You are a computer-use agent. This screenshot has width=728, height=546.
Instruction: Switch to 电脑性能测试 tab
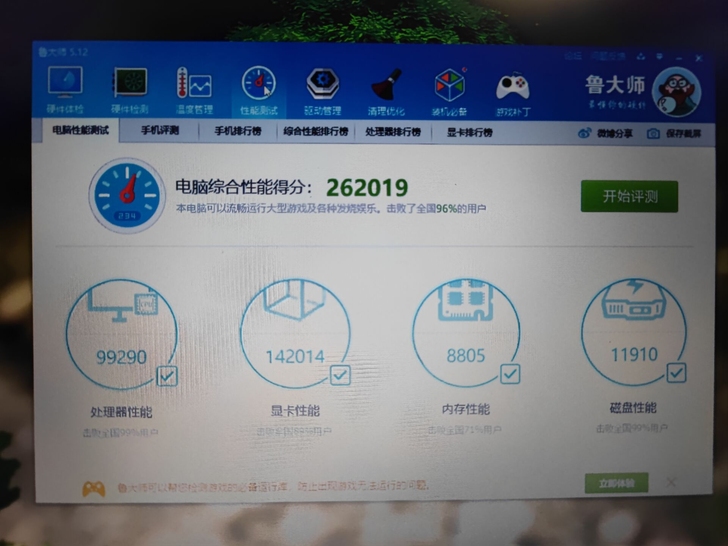(x=80, y=130)
